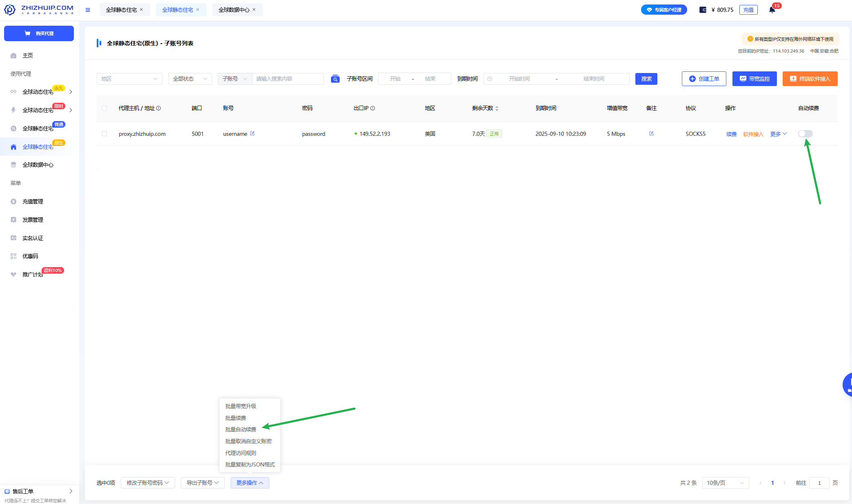Expand the 全部状态 status dropdown
The width and height of the screenshot is (852, 504).
pyautogui.click(x=190, y=79)
